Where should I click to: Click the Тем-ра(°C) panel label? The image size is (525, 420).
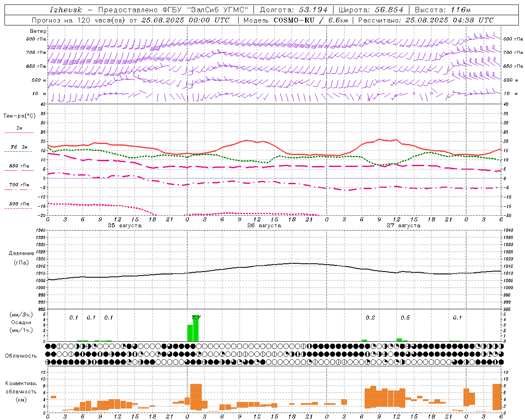(x=19, y=116)
